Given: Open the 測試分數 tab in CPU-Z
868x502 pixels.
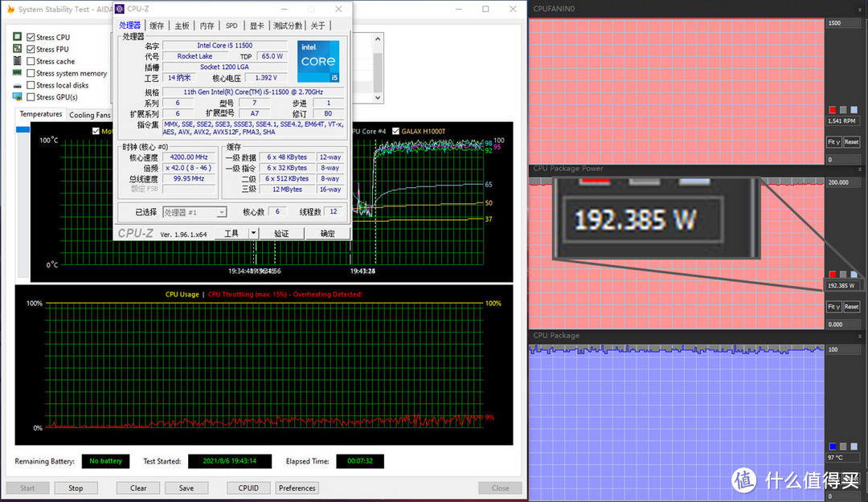Looking at the screenshot, I should point(287,26).
